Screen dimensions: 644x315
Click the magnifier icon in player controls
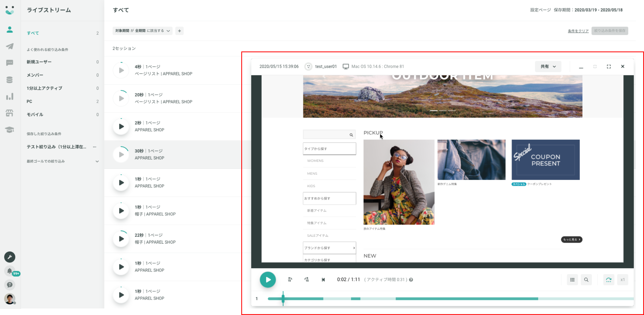point(586,280)
